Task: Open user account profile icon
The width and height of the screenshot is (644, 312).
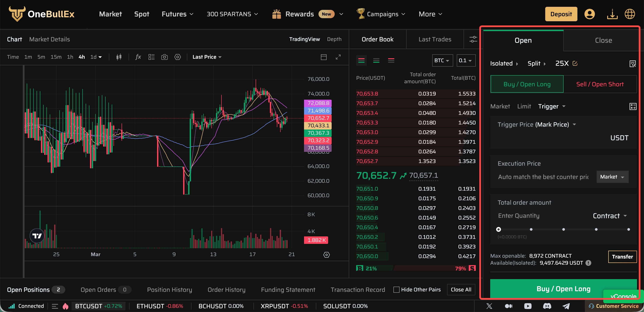Action: click(589, 14)
